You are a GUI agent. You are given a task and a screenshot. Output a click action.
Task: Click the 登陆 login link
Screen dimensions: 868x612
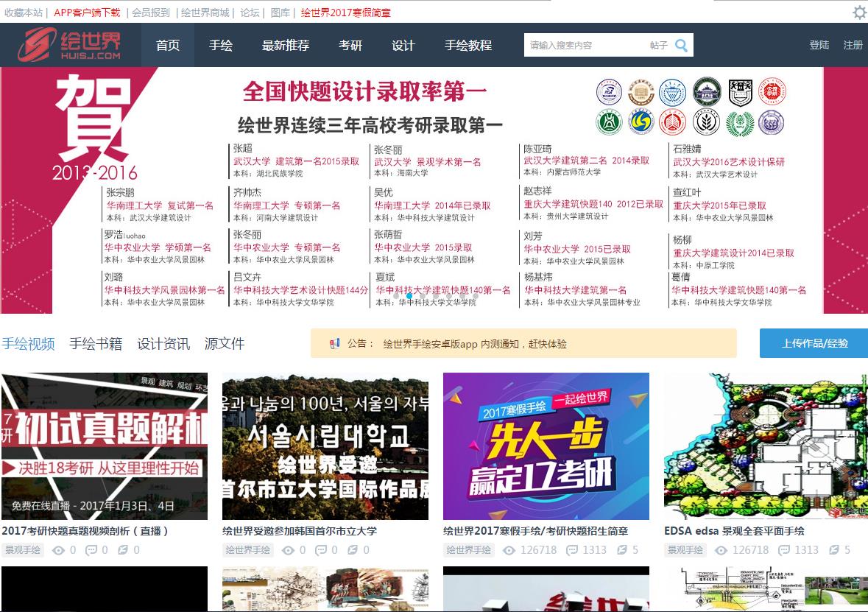[819, 46]
